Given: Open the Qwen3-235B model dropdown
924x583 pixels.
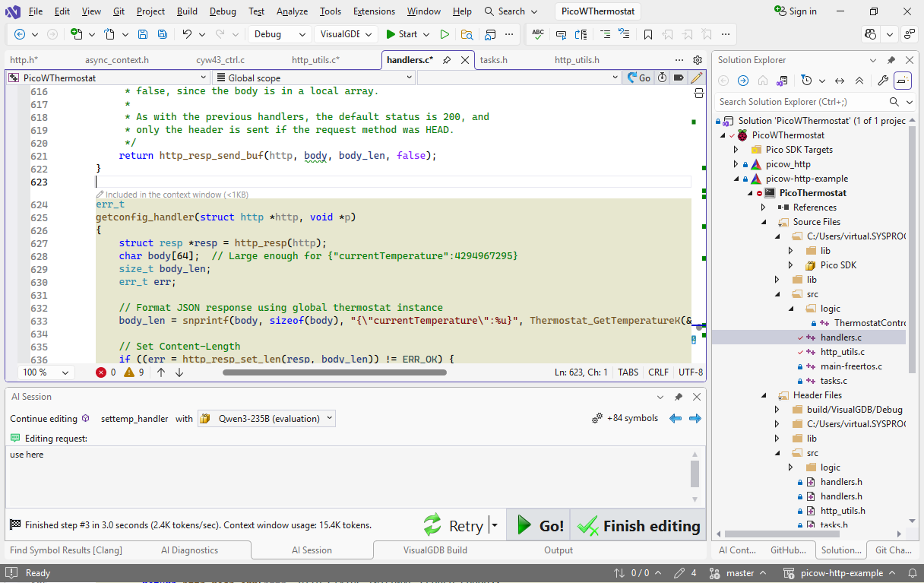Looking at the screenshot, I should coord(267,418).
